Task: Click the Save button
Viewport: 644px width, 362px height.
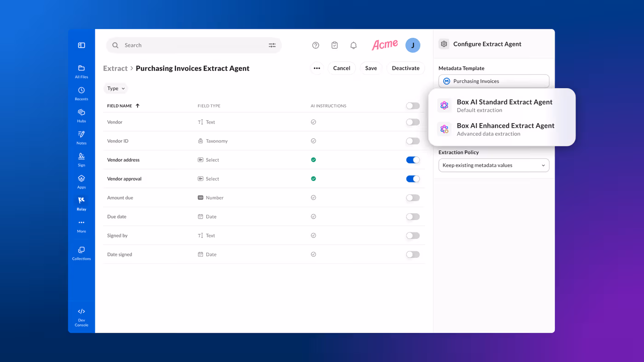Action: click(x=371, y=68)
